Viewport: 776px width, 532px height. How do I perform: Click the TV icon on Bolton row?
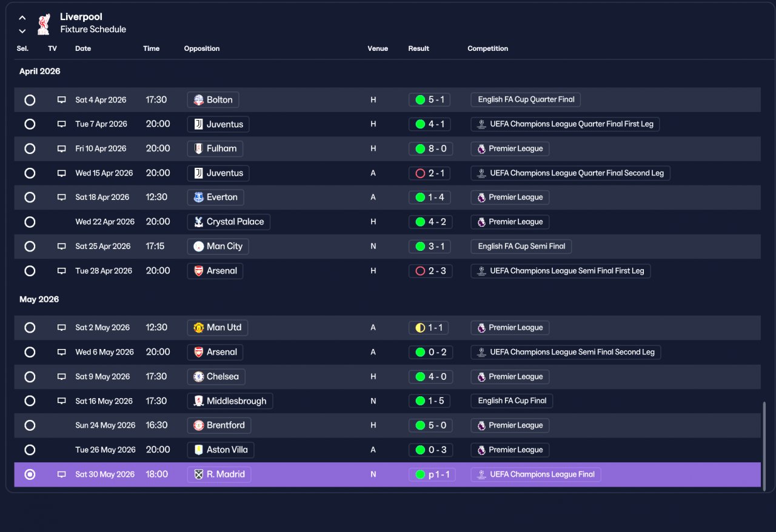coord(61,100)
